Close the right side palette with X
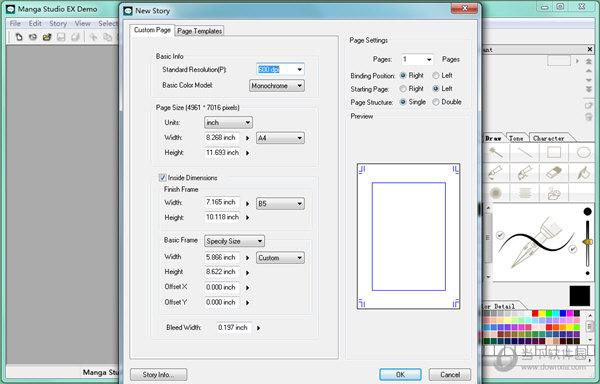Screen dimensions: 600x384 pyautogui.click(x=590, y=49)
